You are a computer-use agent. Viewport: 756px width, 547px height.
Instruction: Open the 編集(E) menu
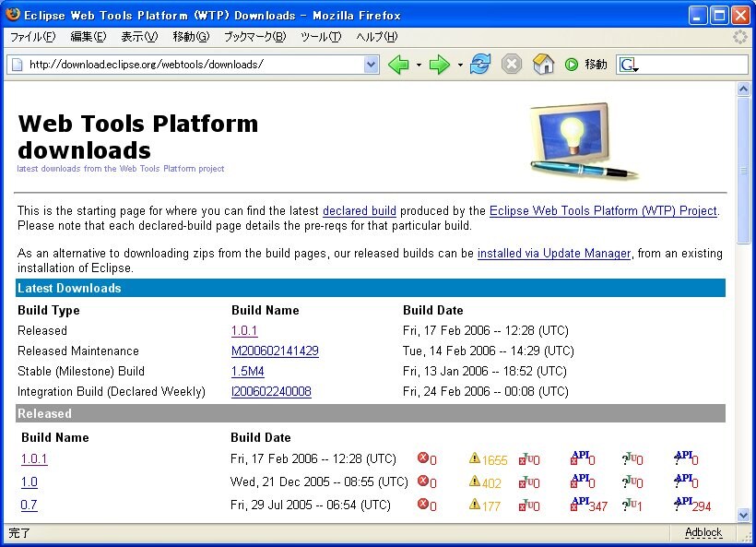click(x=89, y=37)
